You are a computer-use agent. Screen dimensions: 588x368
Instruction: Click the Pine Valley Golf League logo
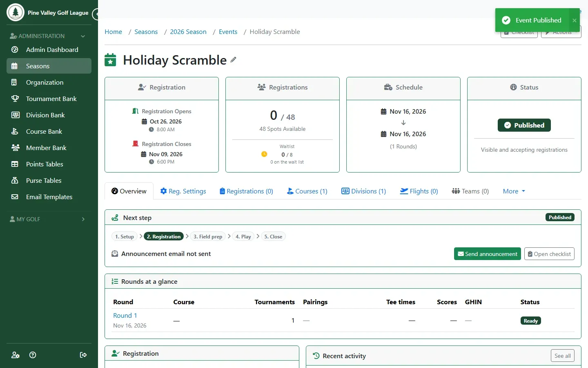(x=16, y=12)
